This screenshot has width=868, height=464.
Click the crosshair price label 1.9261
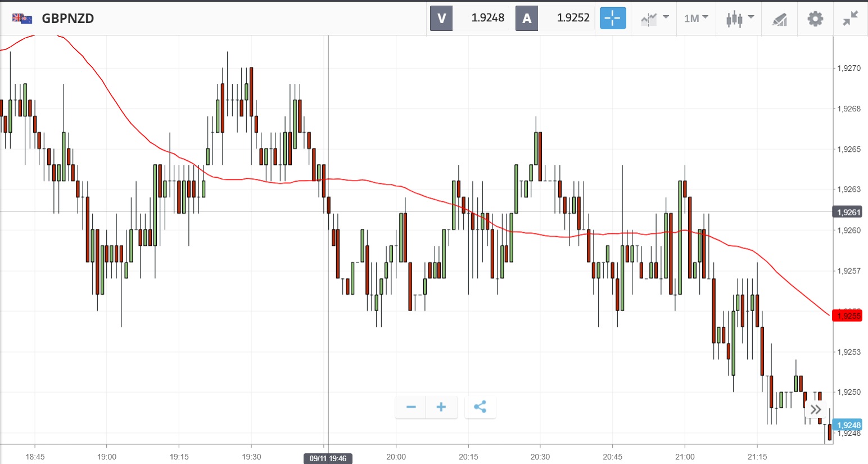[x=847, y=212]
